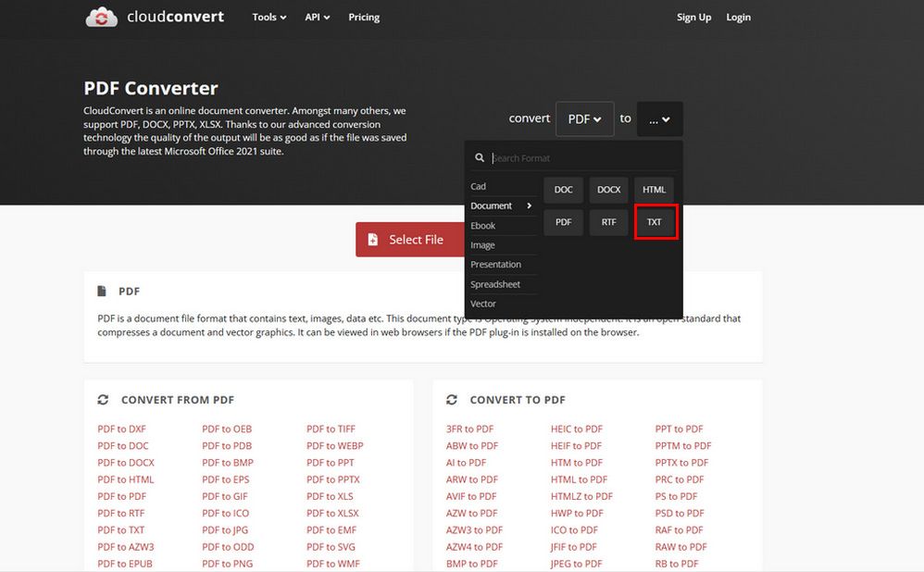The image size is (924, 572).
Task: Select the Presentation category
Action: coord(495,265)
